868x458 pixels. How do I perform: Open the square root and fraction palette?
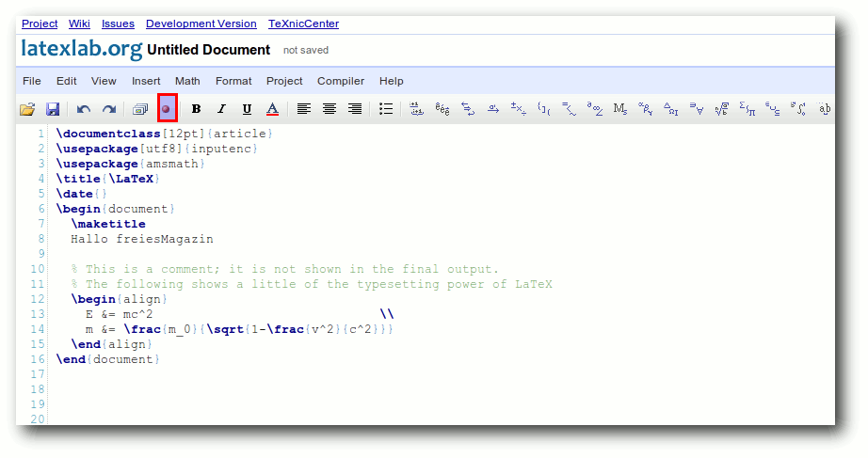(x=722, y=109)
